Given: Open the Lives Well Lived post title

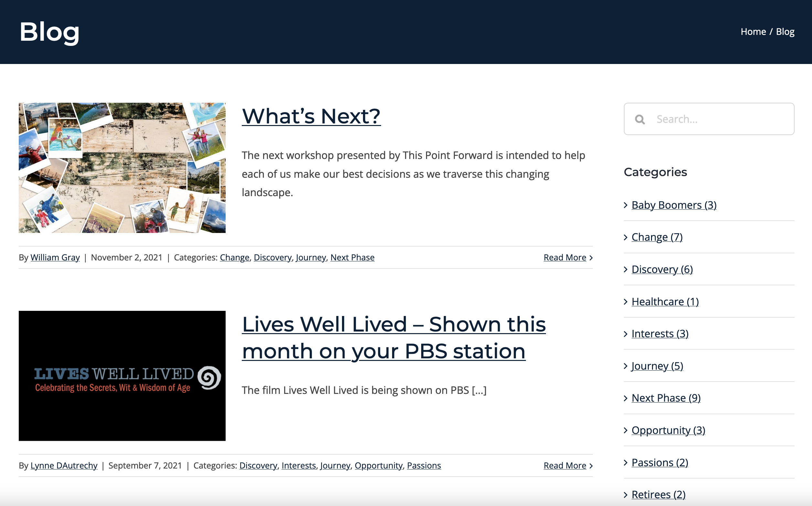Looking at the screenshot, I should pyautogui.click(x=394, y=338).
